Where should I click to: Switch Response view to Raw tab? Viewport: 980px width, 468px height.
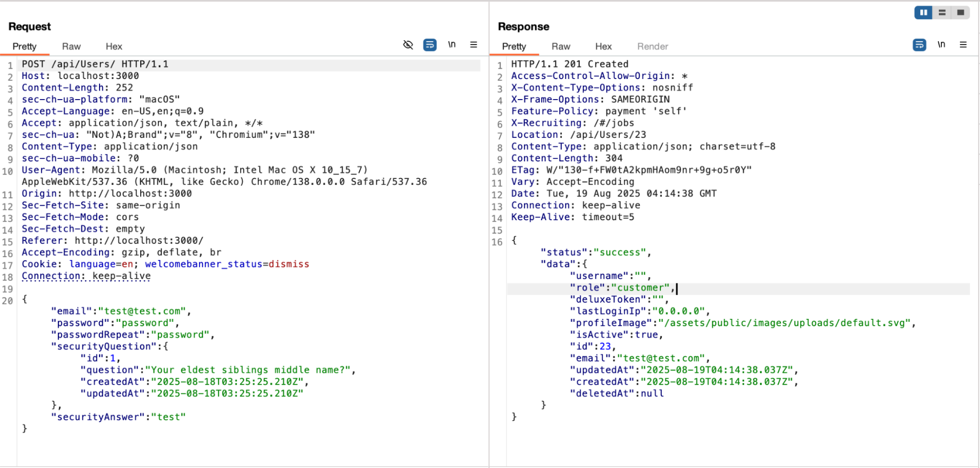point(561,47)
